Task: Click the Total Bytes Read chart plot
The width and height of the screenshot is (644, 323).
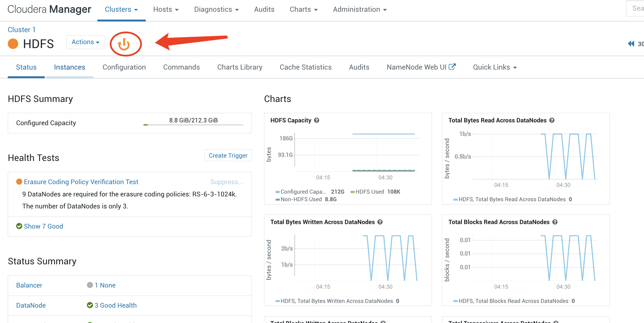Action: tap(535, 156)
